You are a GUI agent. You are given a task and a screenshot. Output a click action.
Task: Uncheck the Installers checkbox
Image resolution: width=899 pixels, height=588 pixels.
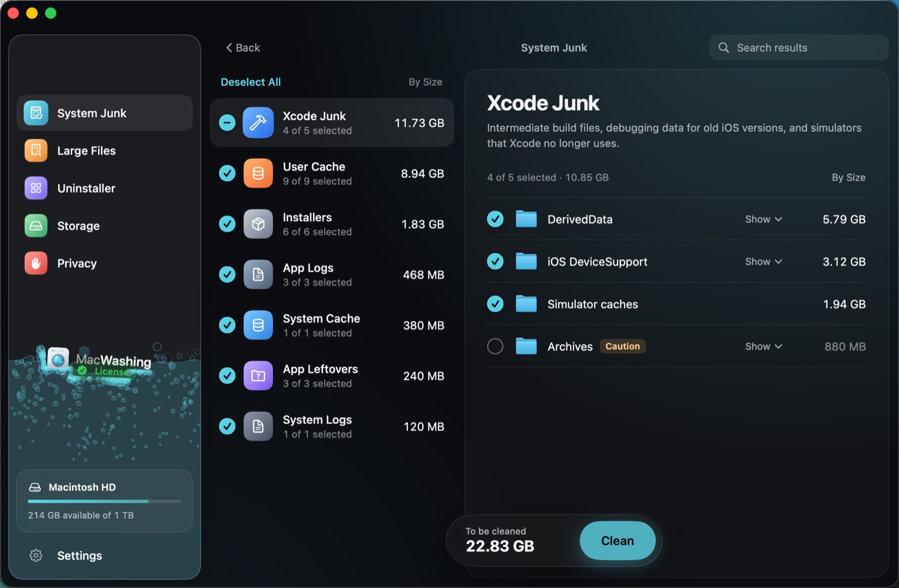click(x=227, y=224)
